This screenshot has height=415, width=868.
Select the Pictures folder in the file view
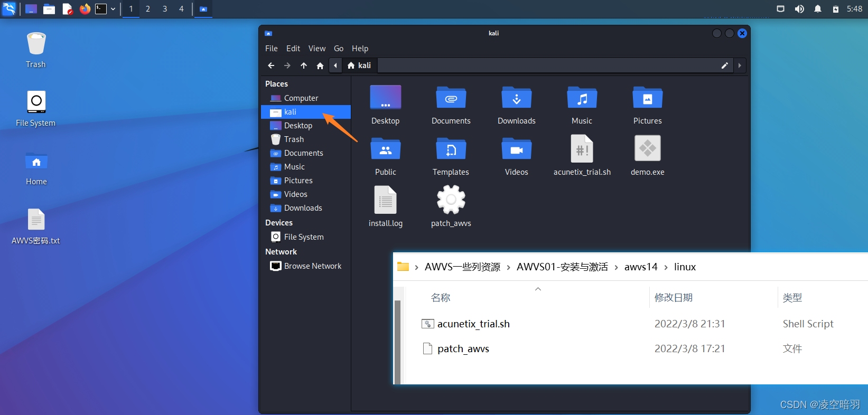648,105
